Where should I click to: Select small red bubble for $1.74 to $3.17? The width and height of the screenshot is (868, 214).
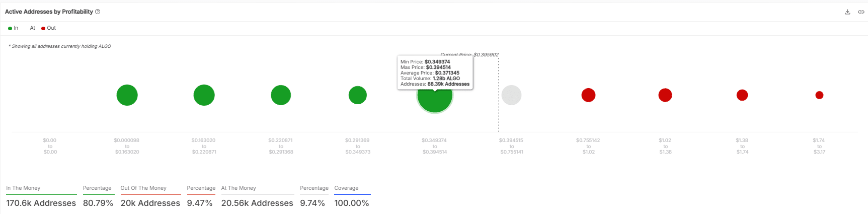coord(819,95)
